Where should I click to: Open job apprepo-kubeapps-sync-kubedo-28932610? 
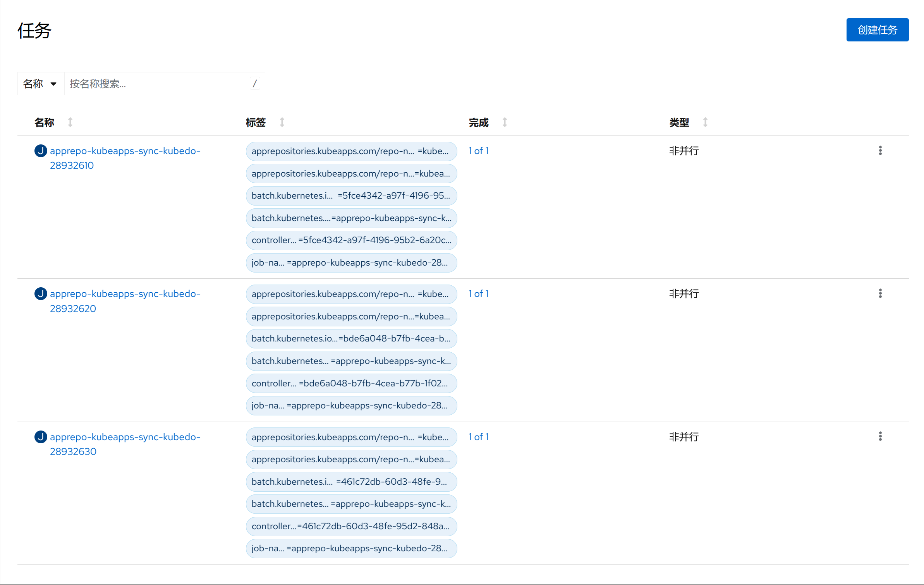tap(125, 151)
